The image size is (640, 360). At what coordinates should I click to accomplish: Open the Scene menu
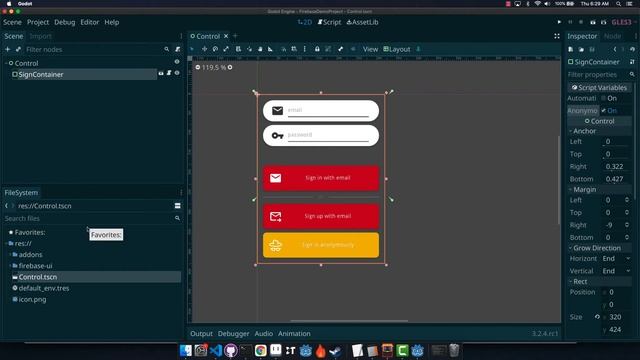pyautogui.click(x=12, y=22)
